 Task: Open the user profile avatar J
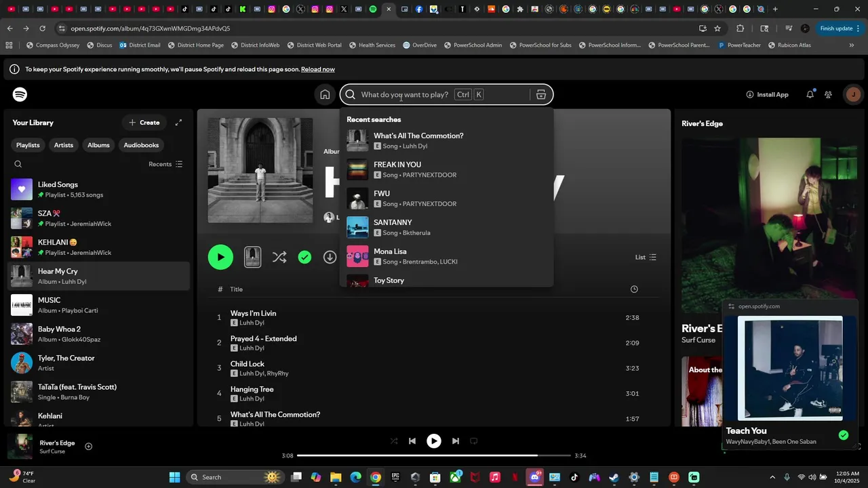pyautogui.click(x=853, y=95)
